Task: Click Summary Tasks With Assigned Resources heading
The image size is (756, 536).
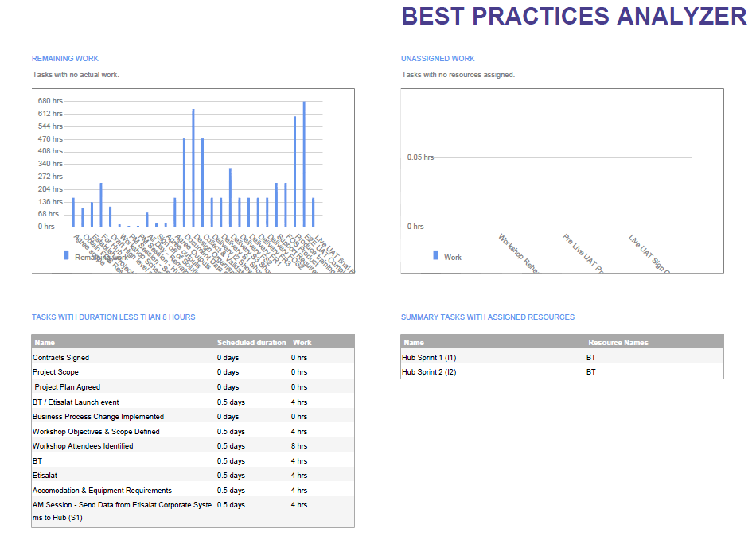Action: coord(487,317)
